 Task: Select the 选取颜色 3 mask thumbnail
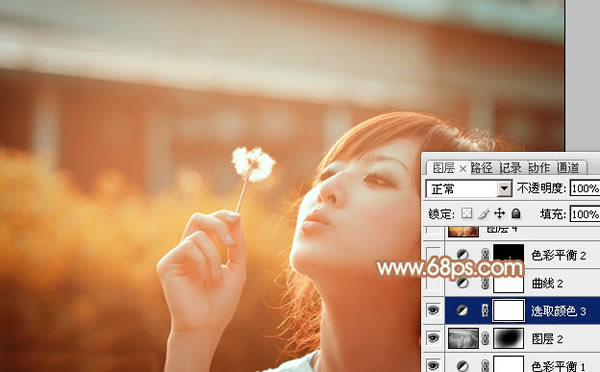(509, 310)
